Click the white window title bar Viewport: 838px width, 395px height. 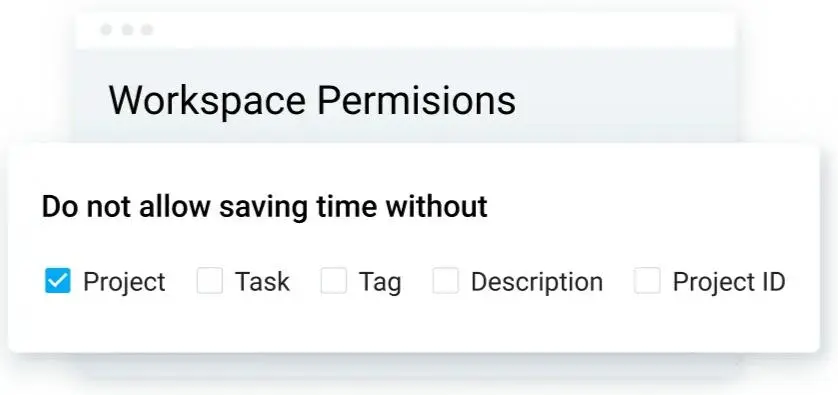point(406,30)
